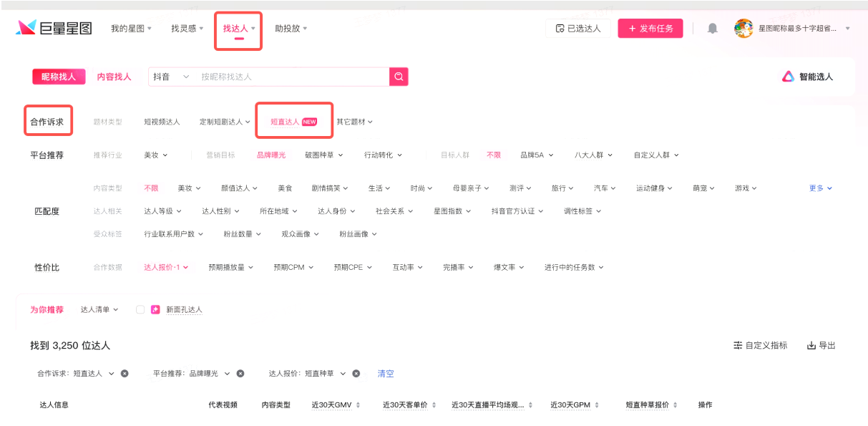
Task: Click the user profile avatar
Action: tap(743, 29)
